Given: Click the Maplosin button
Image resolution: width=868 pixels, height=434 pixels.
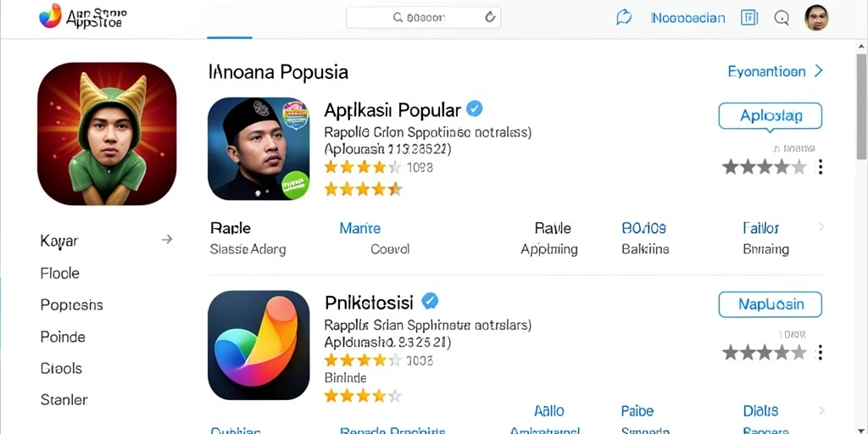Looking at the screenshot, I should point(770,304).
